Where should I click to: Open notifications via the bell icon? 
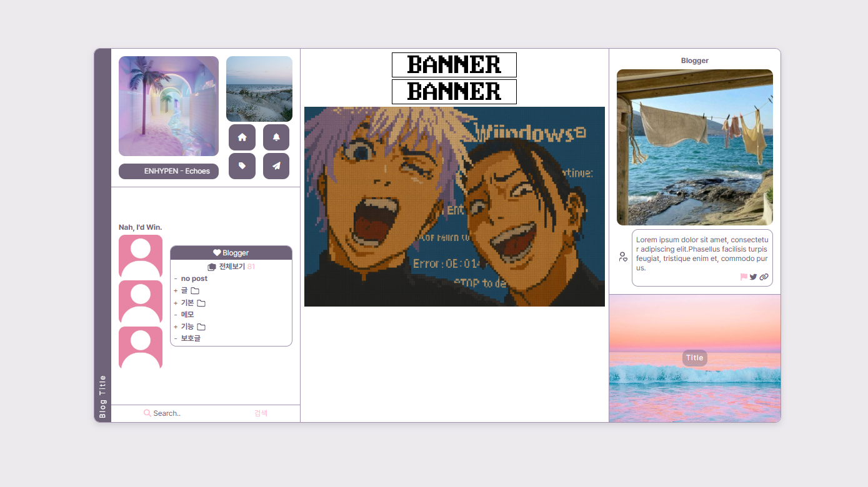click(x=276, y=137)
